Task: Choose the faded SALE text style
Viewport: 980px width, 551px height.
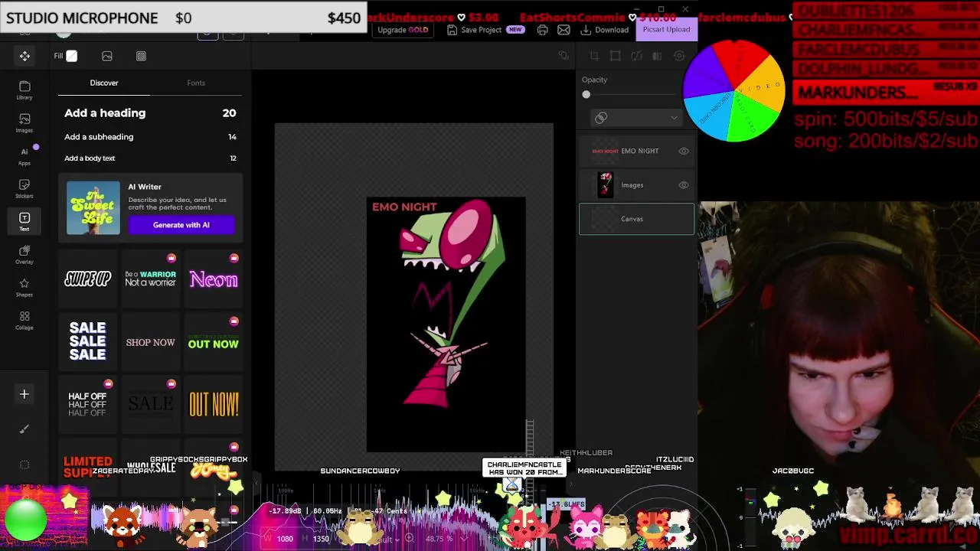Action: click(151, 404)
